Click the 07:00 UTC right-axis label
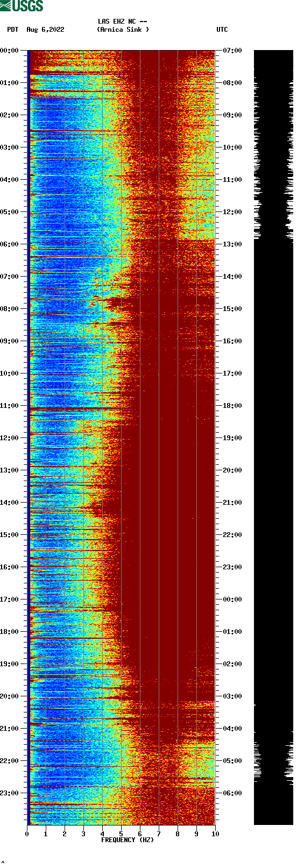The width and height of the screenshot is (297, 868). point(232,51)
